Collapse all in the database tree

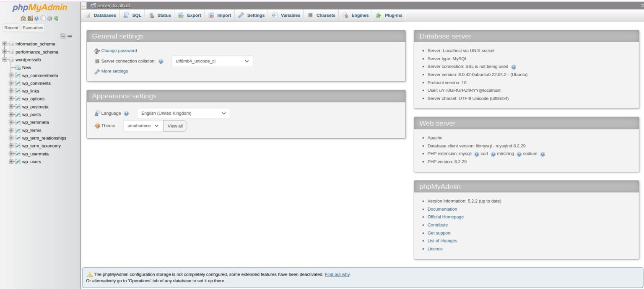pos(63,36)
